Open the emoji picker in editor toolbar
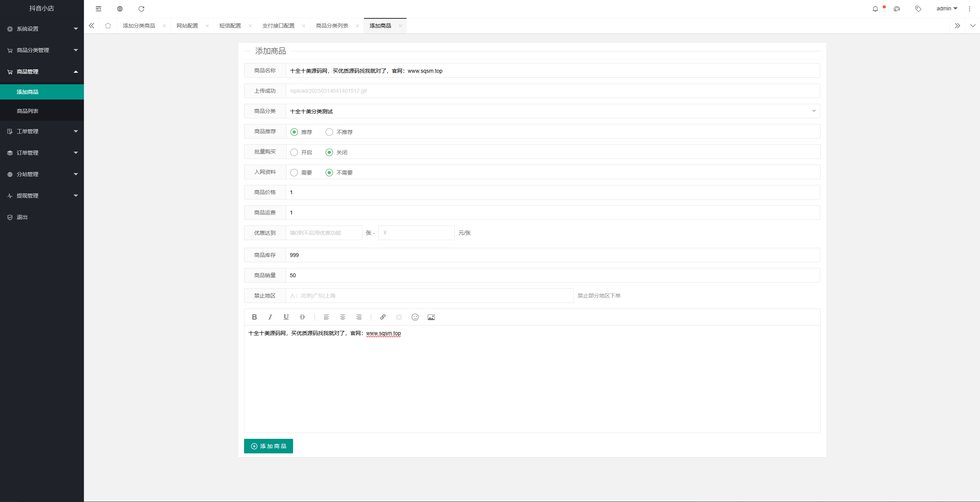Image resolution: width=980 pixels, height=502 pixels. [415, 317]
